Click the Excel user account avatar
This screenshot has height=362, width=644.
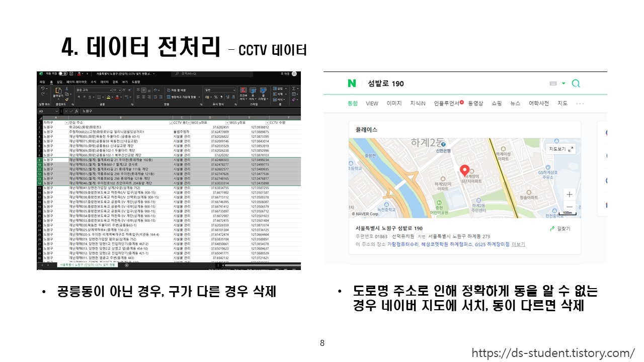tap(294, 74)
